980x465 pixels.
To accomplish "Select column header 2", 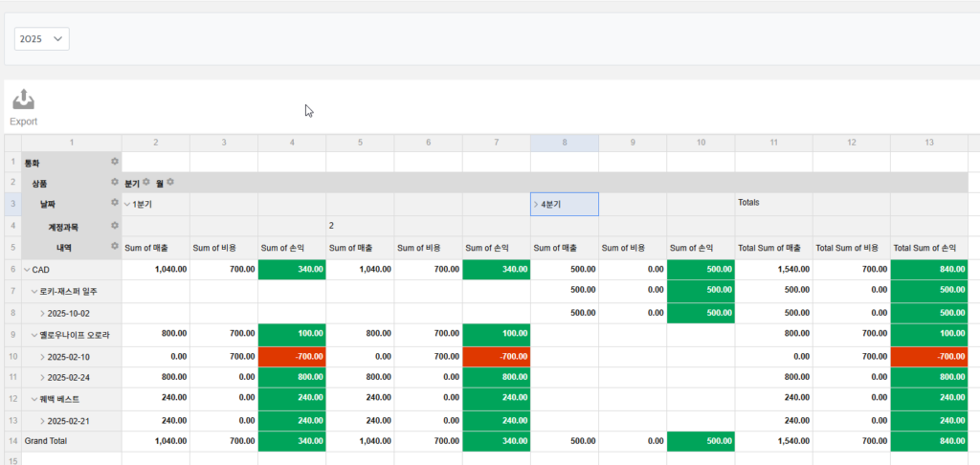I will pyautogui.click(x=156, y=144).
